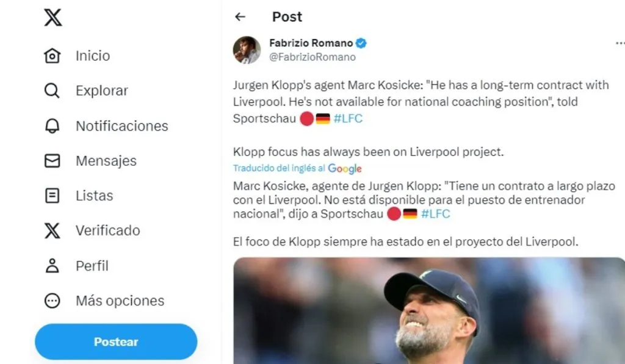This screenshot has width=625, height=364.
Task: Open the Fabrizio Romano display name
Action: point(311,43)
